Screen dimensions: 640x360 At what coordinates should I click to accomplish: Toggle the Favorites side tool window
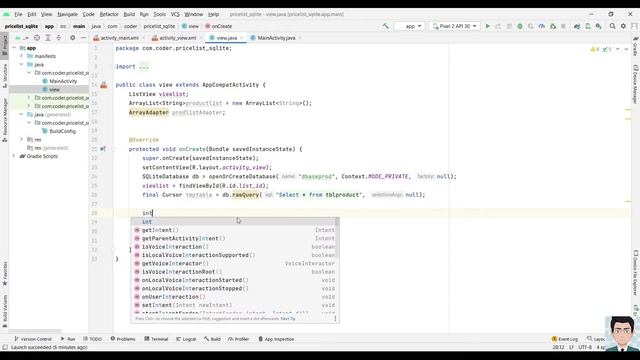pyautogui.click(x=4, y=273)
